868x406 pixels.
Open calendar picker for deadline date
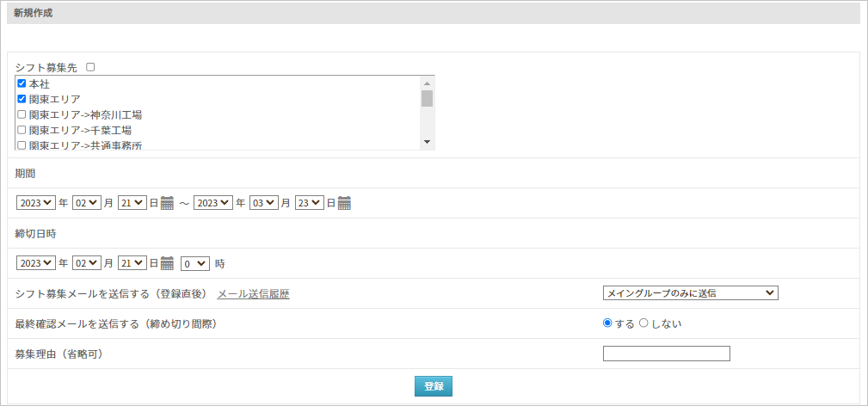pos(167,264)
